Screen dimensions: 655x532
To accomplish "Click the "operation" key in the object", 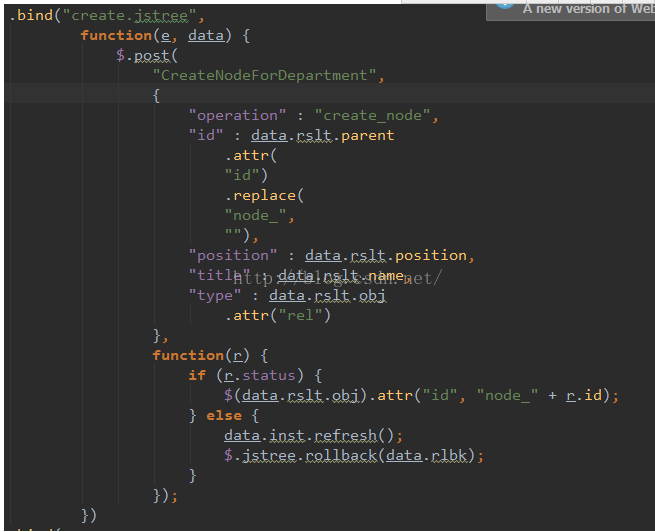I will (x=237, y=115).
